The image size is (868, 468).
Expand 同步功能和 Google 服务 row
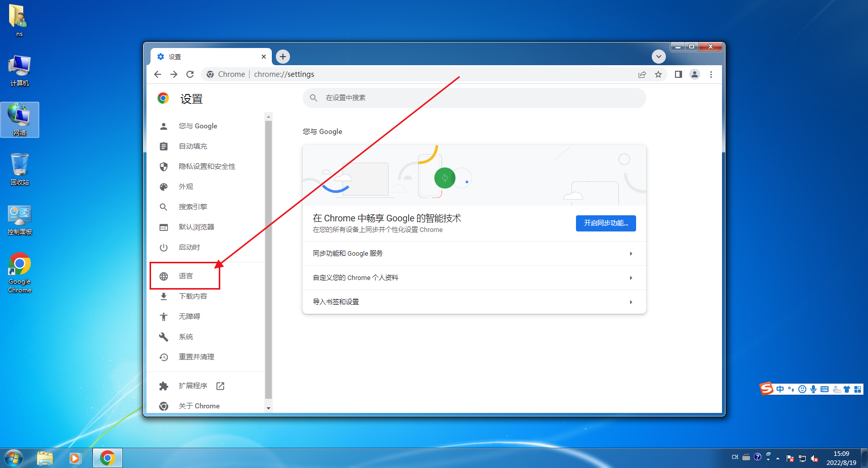pyautogui.click(x=474, y=253)
